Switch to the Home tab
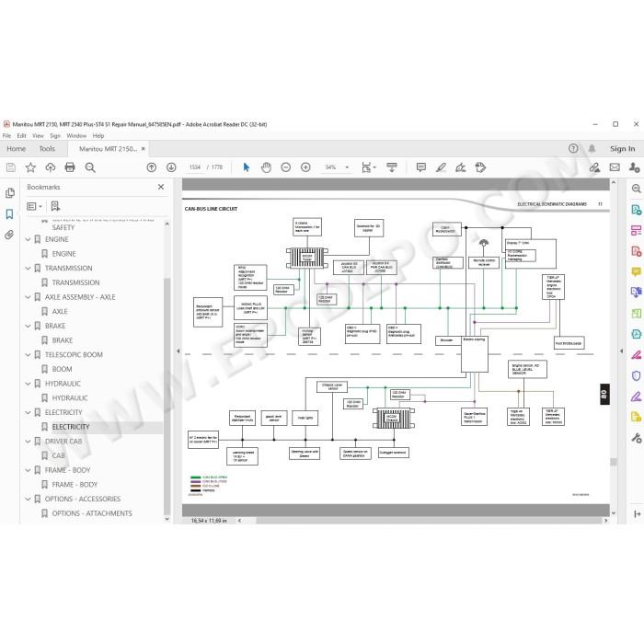 [x=16, y=149]
